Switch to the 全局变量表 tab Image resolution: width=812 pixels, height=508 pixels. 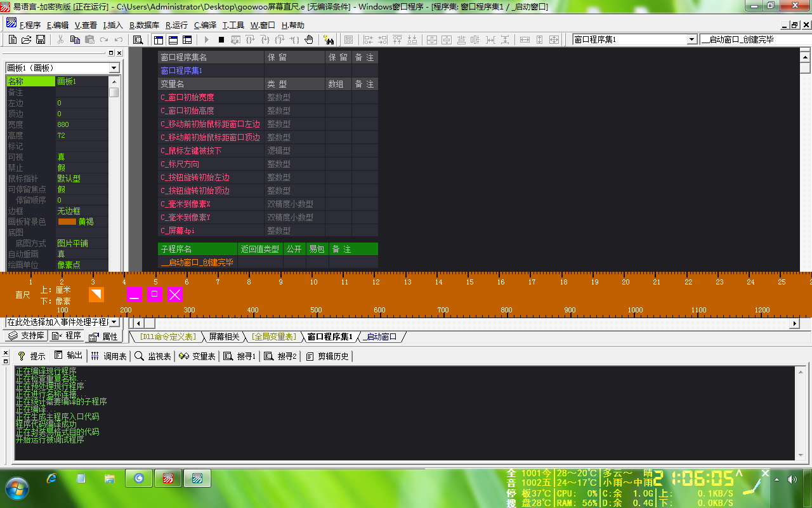point(273,337)
